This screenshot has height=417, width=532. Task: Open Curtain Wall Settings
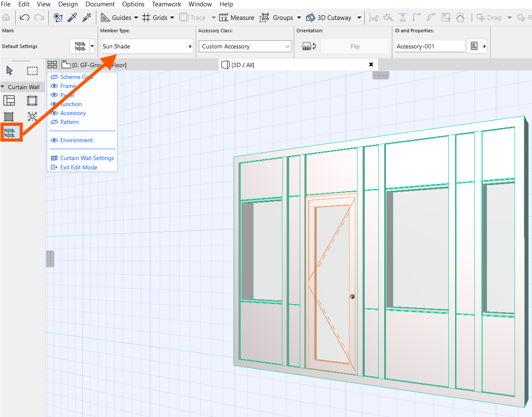pos(87,158)
